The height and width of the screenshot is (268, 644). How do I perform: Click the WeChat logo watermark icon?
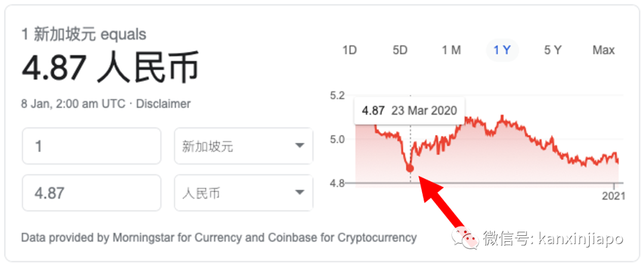465,238
